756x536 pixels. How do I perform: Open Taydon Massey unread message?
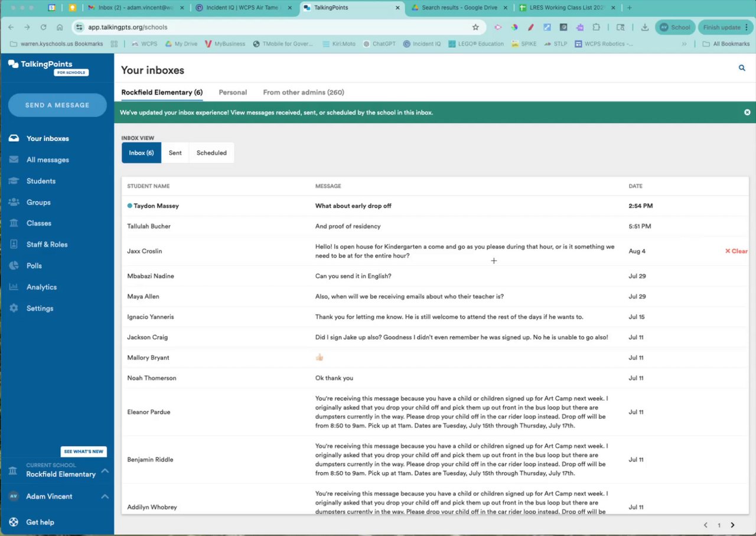point(435,206)
